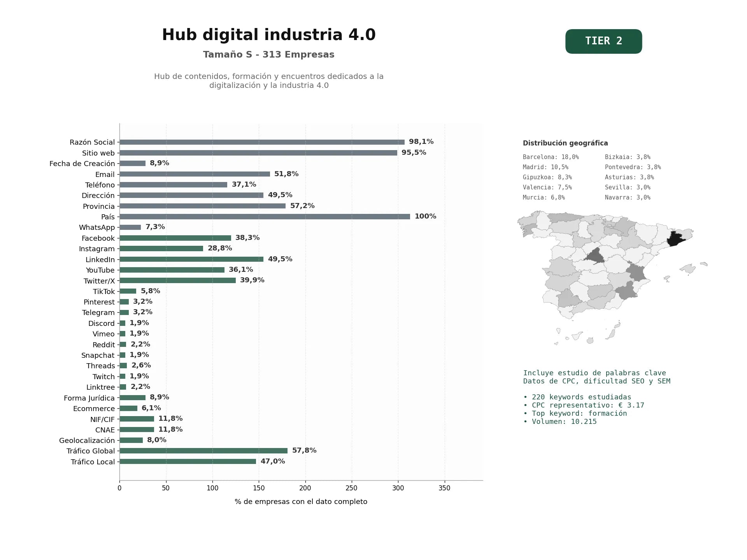Select the 28,8% value
This screenshot has height=560, width=747.
pos(220,248)
